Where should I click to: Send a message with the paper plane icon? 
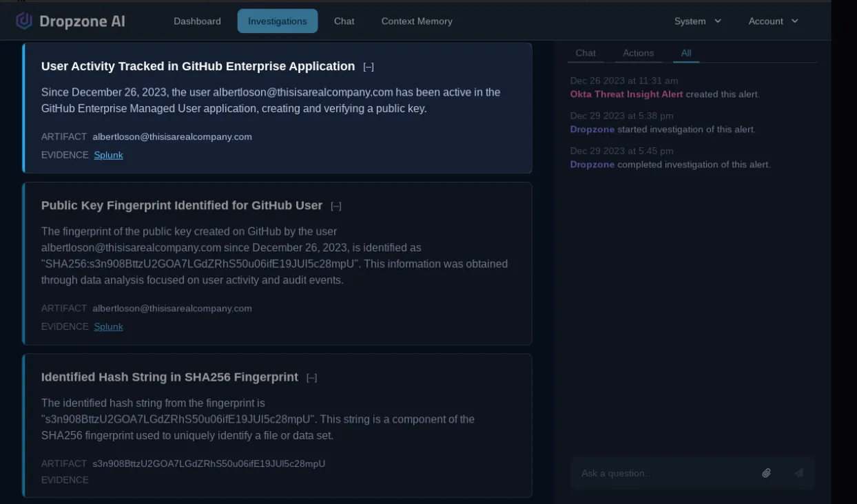pyautogui.click(x=798, y=473)
